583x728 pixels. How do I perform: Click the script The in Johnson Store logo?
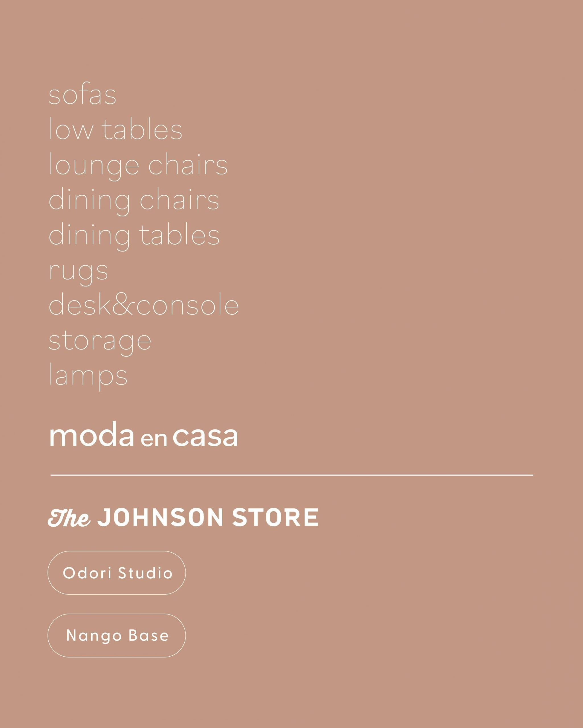coord(69,518)
